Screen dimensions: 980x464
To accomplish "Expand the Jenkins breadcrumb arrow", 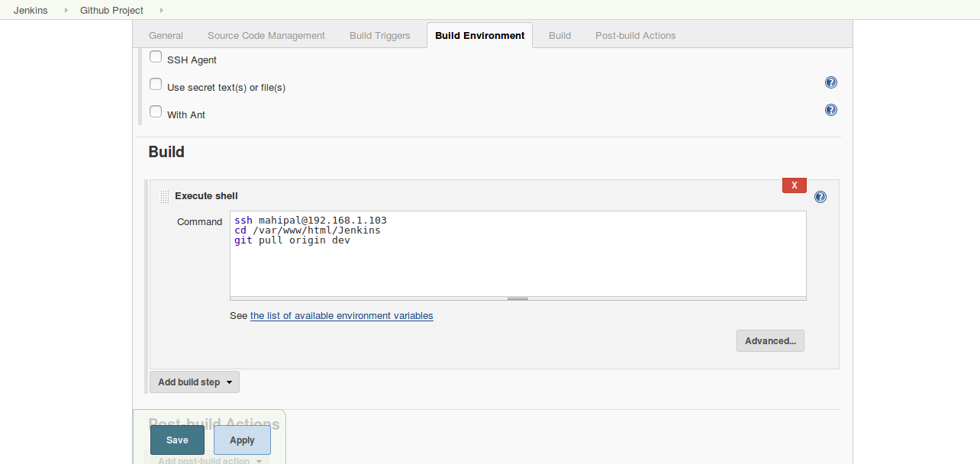I will (65, 11).
